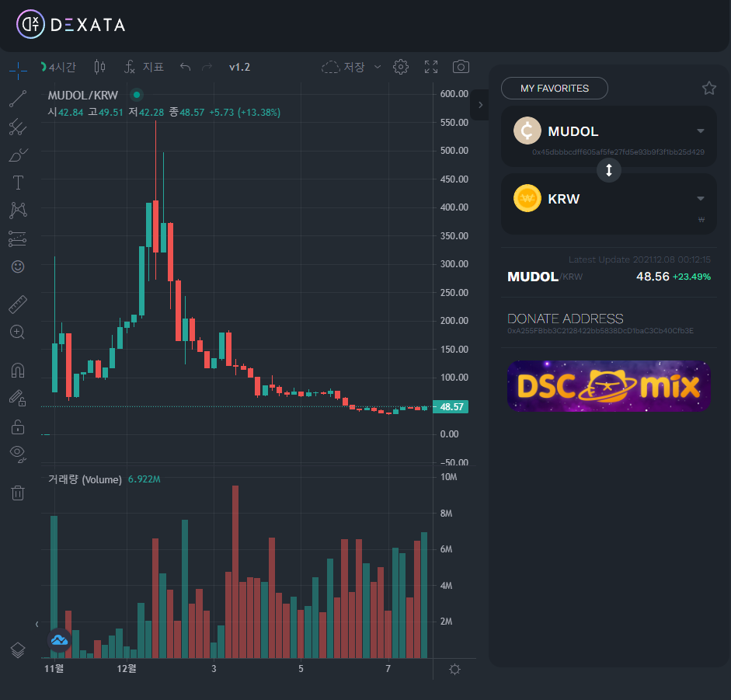Viewport: 731px width, 700px height.
Task: Save the chart layout with 저장
Action: pyautogui.click(x=343, y=67)
